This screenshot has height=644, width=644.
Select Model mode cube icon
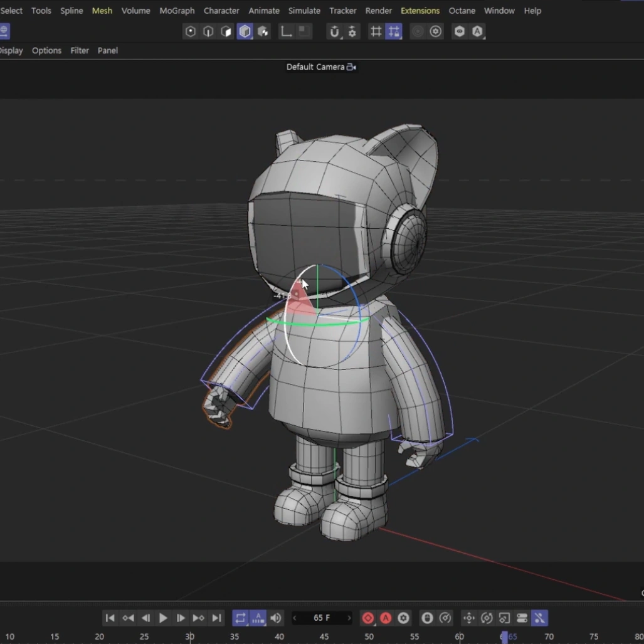point(245,31)
